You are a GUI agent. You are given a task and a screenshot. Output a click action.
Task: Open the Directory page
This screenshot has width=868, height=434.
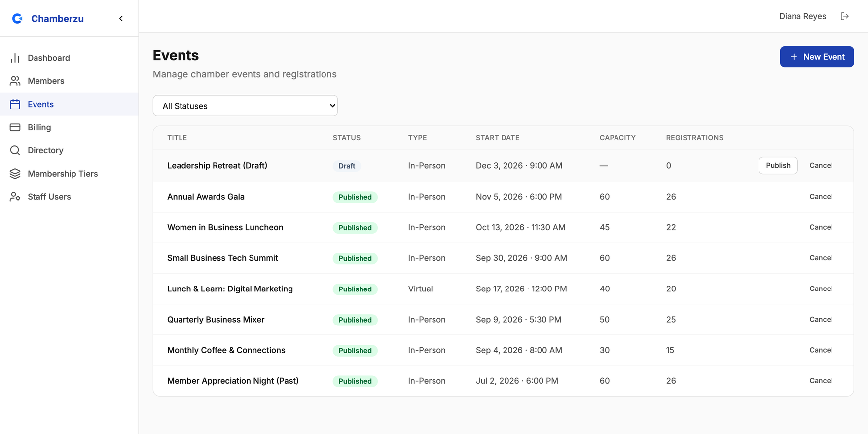pyautogui.click(x=69, y=150)
